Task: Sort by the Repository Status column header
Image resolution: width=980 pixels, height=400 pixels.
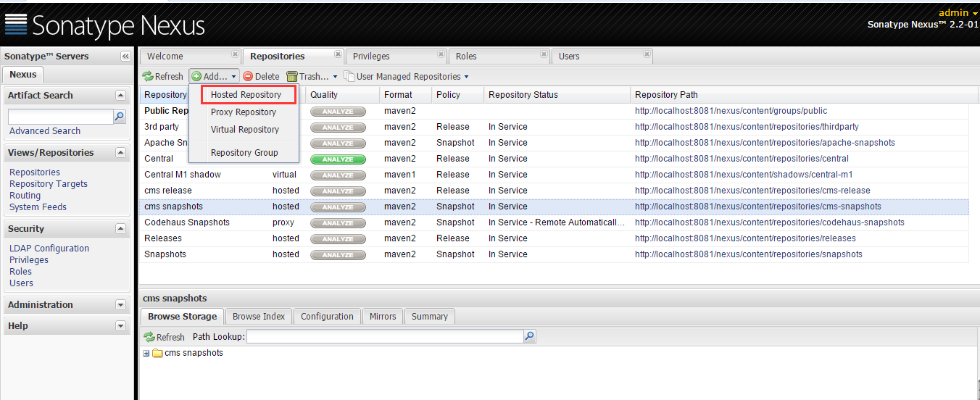Action: [557, 95]
